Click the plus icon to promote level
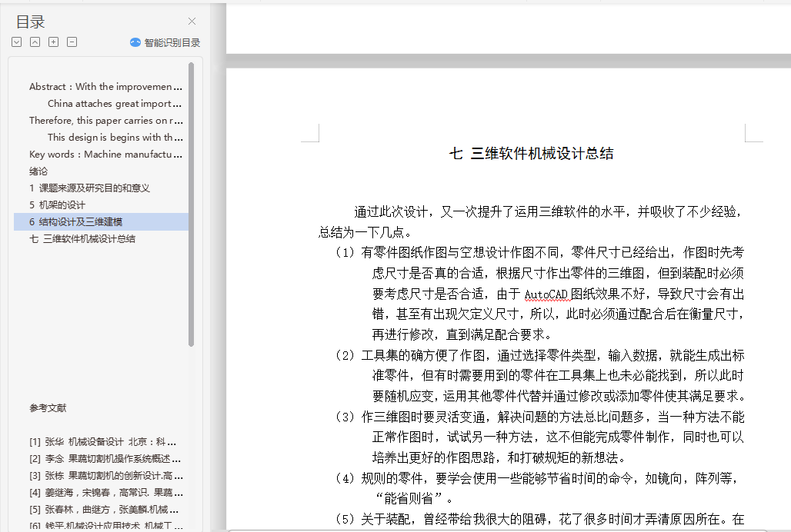791x532 pixels. (x=53, y=42)
